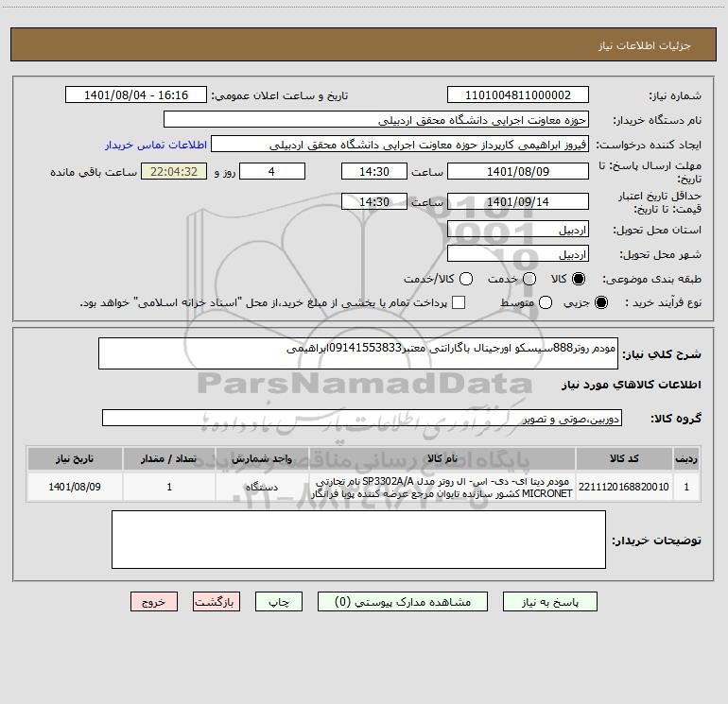The width and height of the screenshot is (728, 704).
Task: Click the product name cell with SP3302A/A
Action: [x=442, y=487]
